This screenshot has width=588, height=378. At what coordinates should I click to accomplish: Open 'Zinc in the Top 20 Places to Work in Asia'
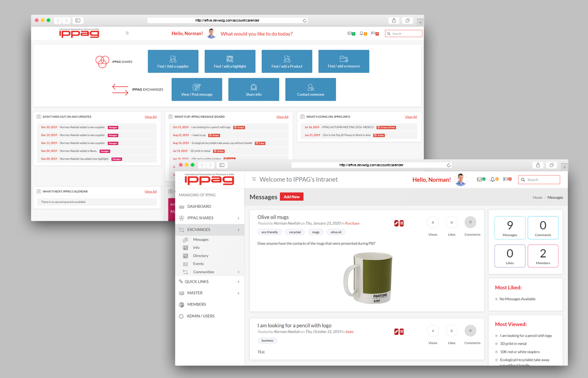(x=346, y=135)
